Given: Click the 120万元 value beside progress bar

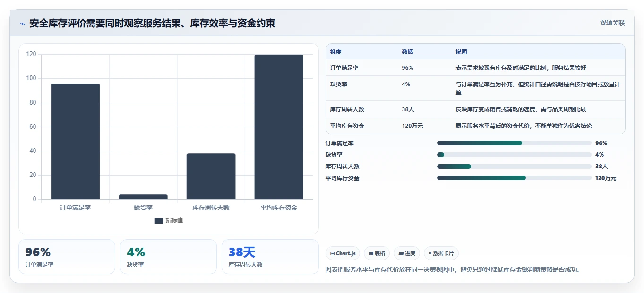Looking at the screenshot, I should tap(606, 178).
